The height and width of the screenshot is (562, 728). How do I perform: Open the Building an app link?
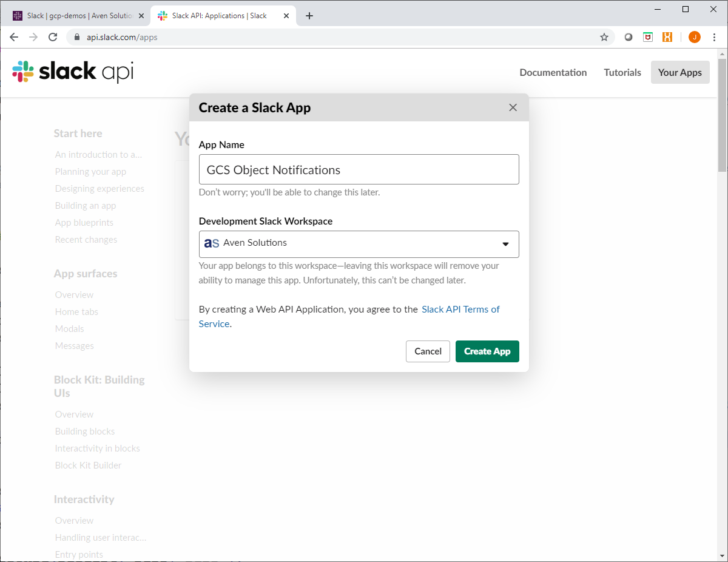[x=86, y=206]
